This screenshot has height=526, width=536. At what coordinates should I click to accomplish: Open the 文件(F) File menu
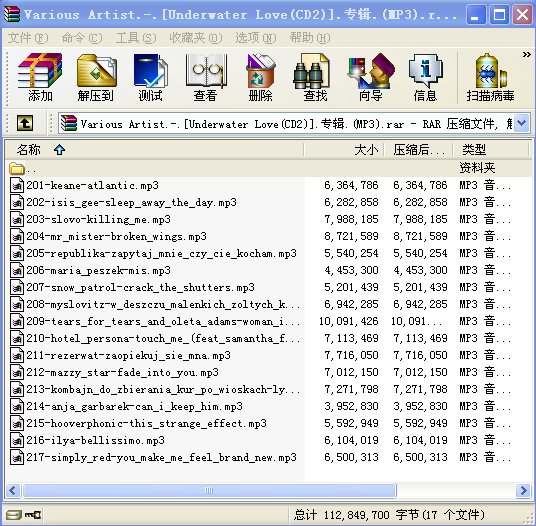click(28, 38)
